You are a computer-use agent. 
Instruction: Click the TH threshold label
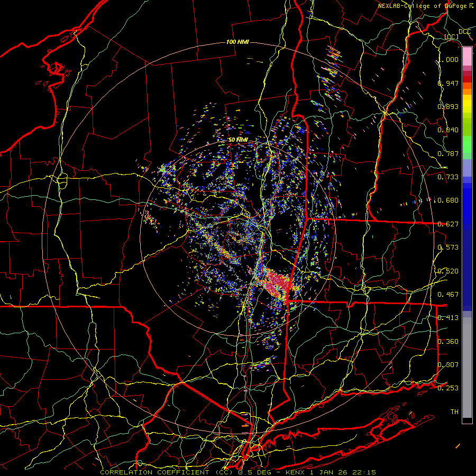(x=454, y=412)
